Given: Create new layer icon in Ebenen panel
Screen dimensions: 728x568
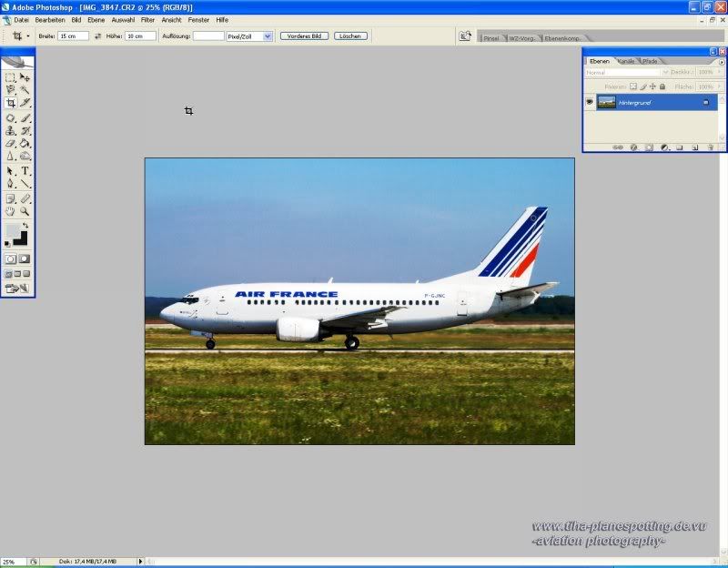Looking at the screenshot, I should (694, 147).
